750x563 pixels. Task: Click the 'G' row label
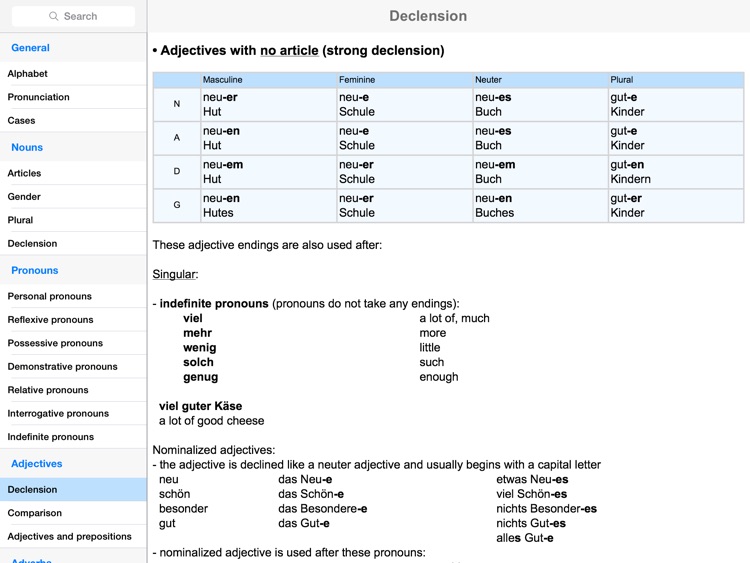pos(176,205)
